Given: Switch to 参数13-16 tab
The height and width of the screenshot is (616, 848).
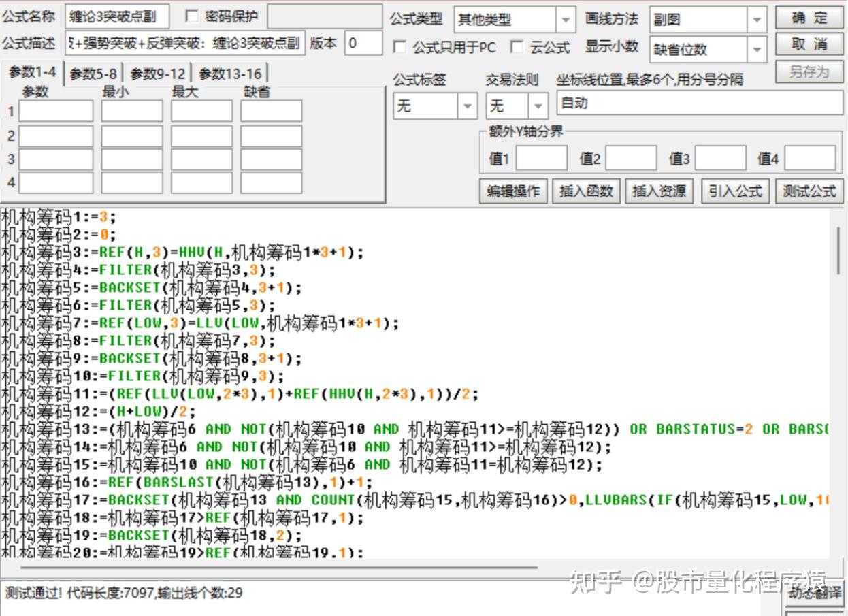Looking at the screenshot, I should tap(230, 74).
